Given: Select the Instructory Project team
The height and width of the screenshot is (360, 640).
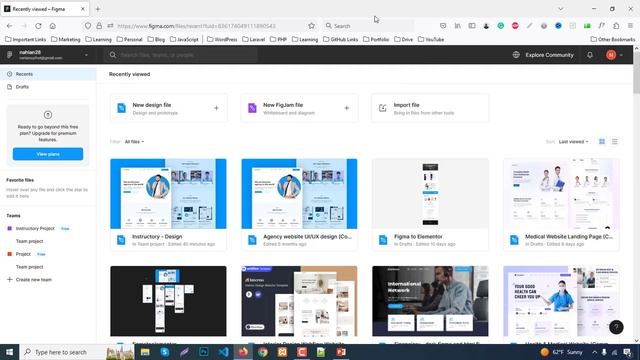Looking at the screenshot, I should [x=35, y=228].
